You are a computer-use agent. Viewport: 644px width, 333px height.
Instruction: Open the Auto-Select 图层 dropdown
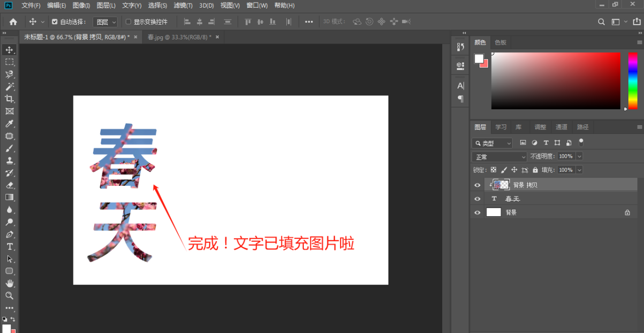[x=106, y=22]
